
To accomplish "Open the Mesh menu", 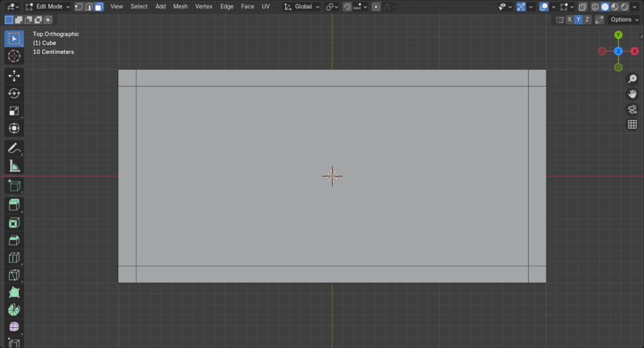I will [180, 6].
